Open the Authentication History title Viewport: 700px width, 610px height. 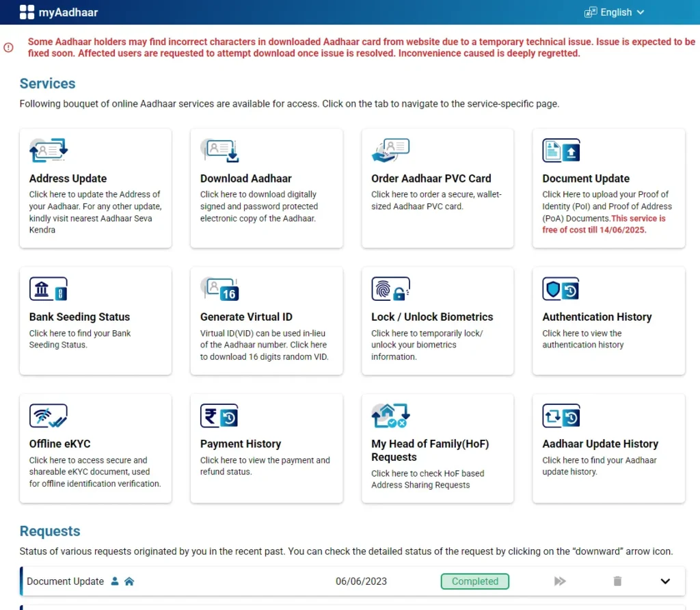[x=597, y=317]
